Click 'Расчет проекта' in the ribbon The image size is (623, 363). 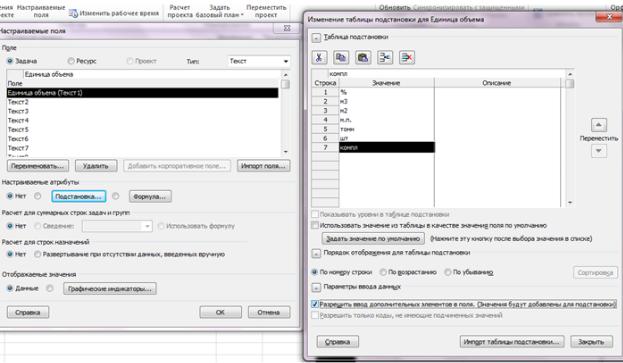(180, 11)
